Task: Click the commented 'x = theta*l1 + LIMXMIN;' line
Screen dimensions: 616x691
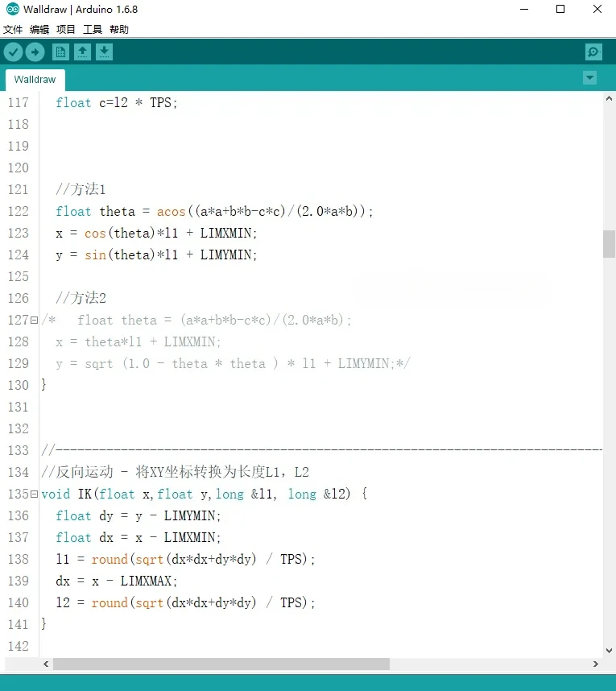Action: pyautogui.click(x=138, y=342)
